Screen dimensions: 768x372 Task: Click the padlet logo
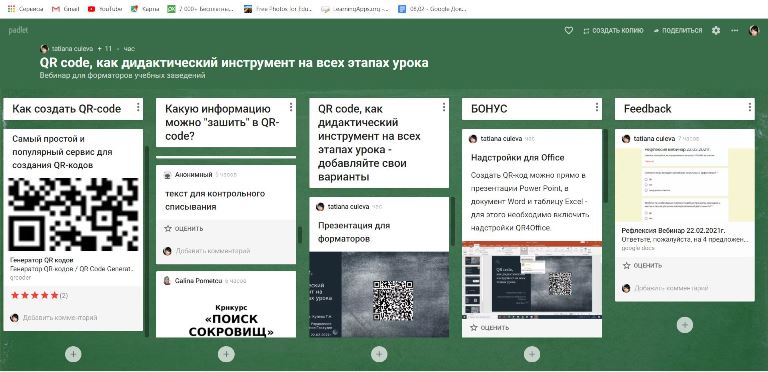point(18,30)
